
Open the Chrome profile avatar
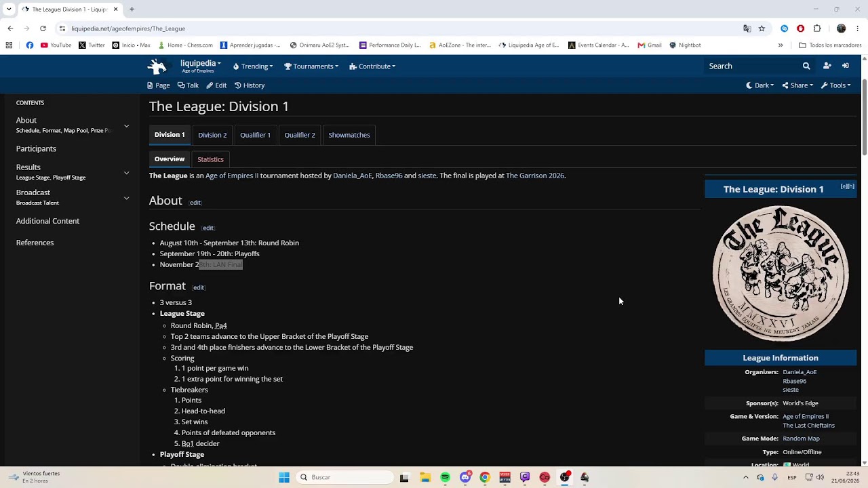(842, 28)
